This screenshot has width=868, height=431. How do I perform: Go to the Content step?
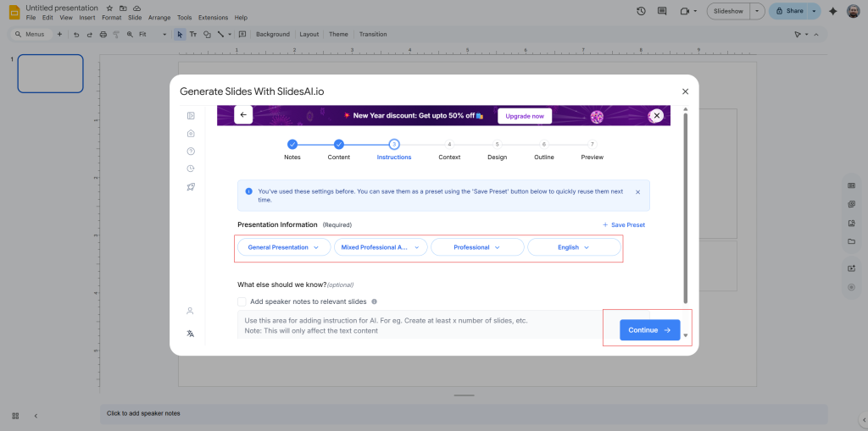click(x=338, y=145)
